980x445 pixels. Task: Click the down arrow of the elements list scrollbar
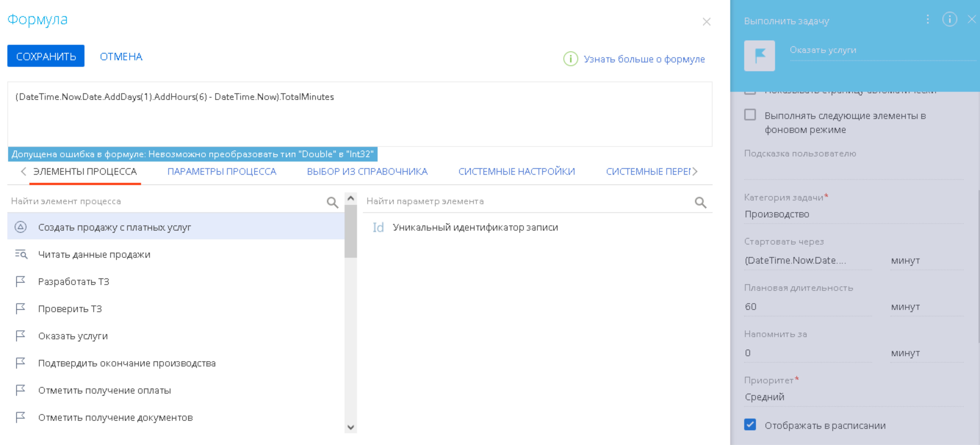pyautogui.click(x=351, y=427)
